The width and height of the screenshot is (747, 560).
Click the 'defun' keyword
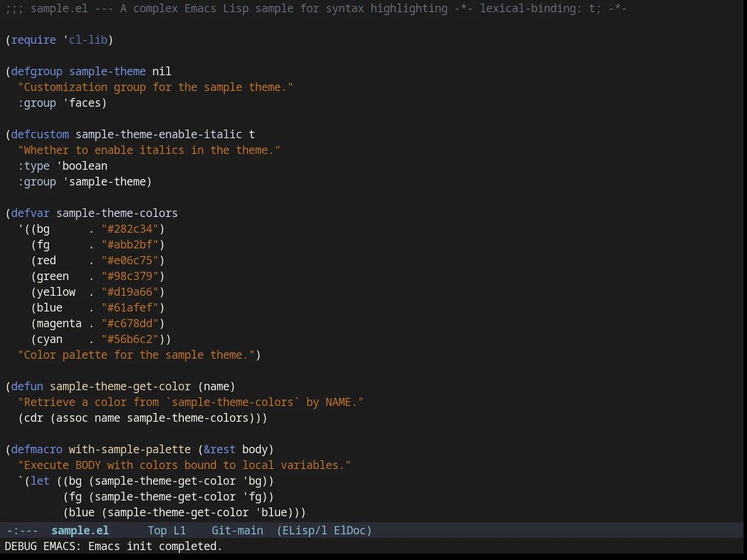[x=27, y=386]
